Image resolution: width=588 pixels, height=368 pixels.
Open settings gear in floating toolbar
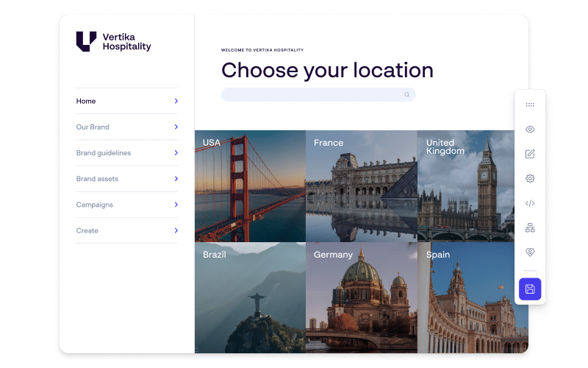tap(530, 178)
